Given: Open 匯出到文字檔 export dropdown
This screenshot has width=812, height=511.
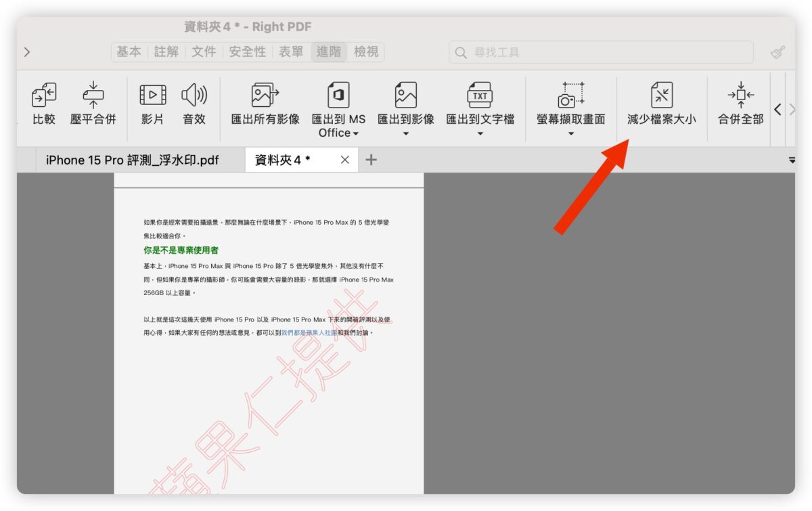Looking at the screenshot, I should pyautogui.click(x=480, y=110).
